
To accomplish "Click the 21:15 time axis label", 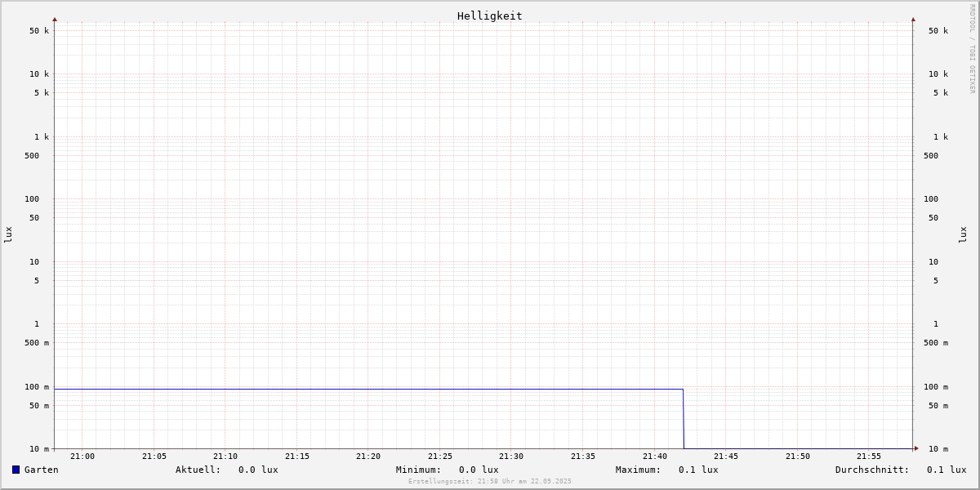I will click(297, 457).
